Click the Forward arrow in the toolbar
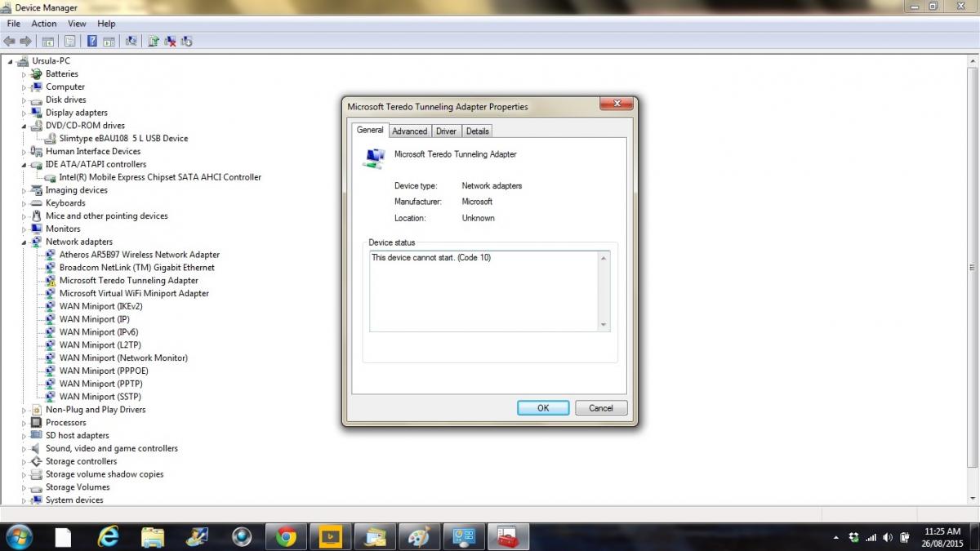The width and height of the screenshot is (980, 551). point(25,41)
